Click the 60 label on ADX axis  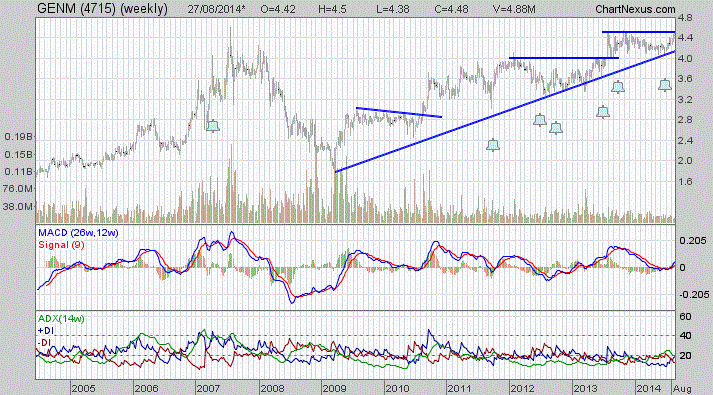(x=685, y=316)
